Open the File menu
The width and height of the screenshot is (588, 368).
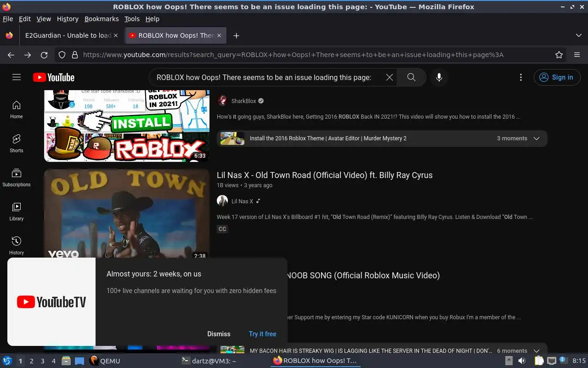8,19
